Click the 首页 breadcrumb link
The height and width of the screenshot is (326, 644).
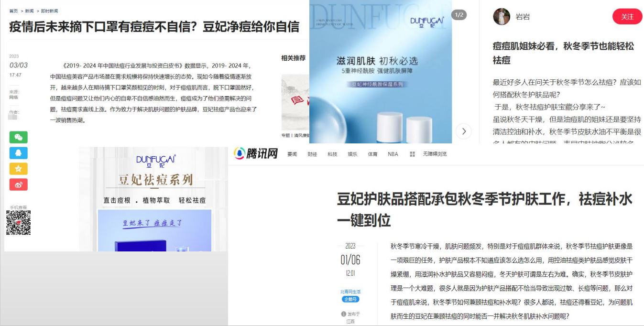13,11
